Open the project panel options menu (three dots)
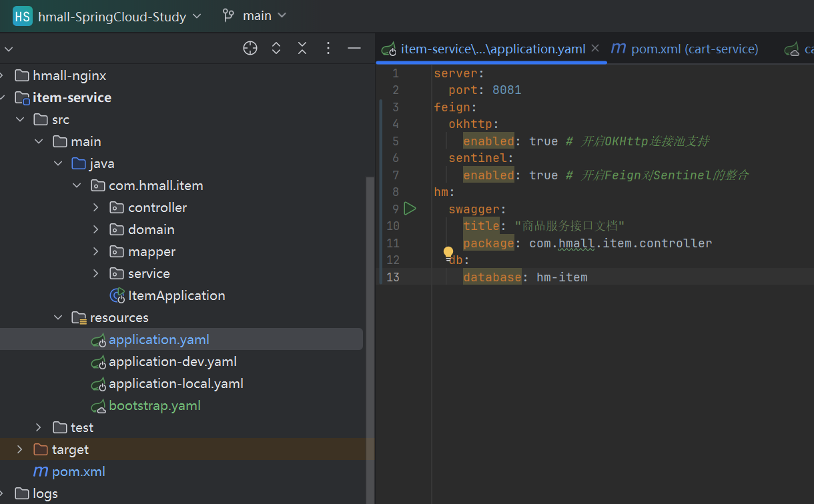Screen dimensions: 814x504 (x=328, y=48)
